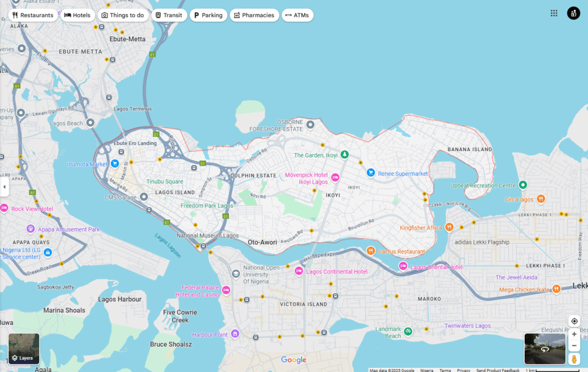The height and width of the screenshot is (372, 588).
Task: Zoom in with plus button
Action: click(574, 334)
